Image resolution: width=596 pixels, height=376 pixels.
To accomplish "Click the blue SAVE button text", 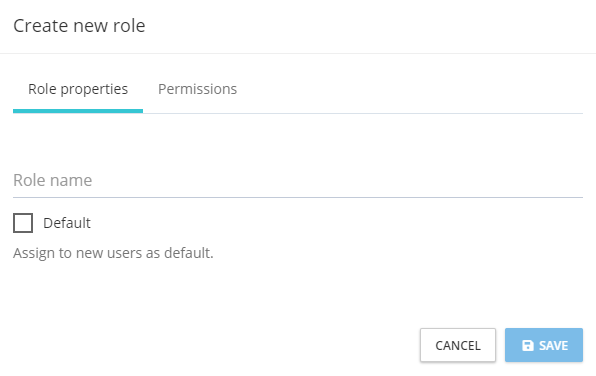I will click(x=553, y=346).
